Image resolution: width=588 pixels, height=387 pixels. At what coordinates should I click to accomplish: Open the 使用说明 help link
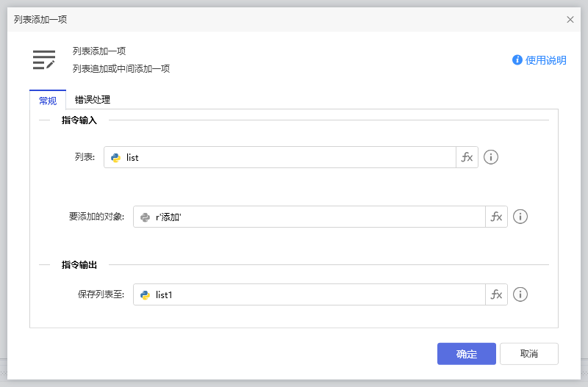[x=545, y=60]
